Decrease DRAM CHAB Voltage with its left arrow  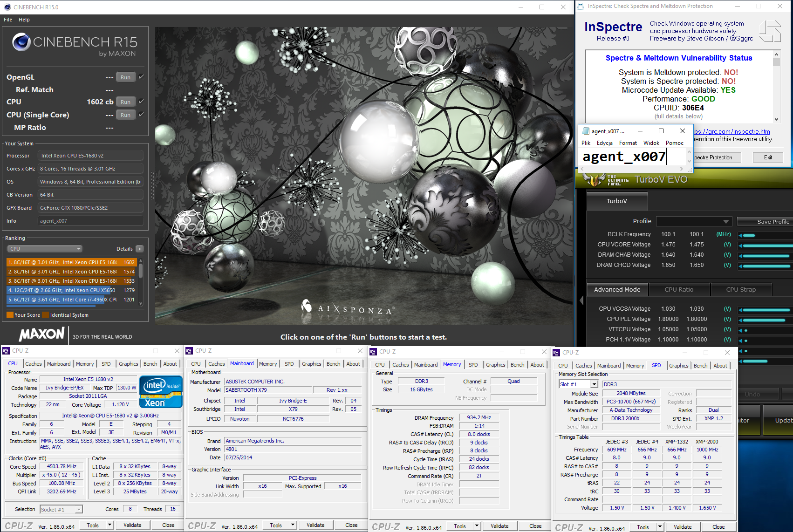pos(740,256)
